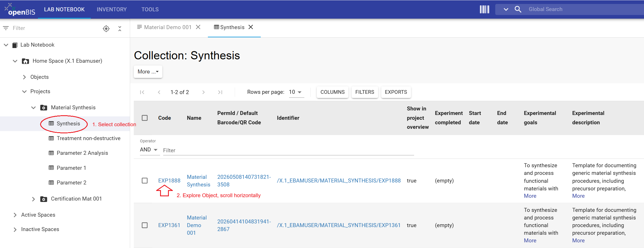Click the Home Space folder icon
Viewport: 644px width, 248px height.
pyautogui.click(x=25, y=61)
